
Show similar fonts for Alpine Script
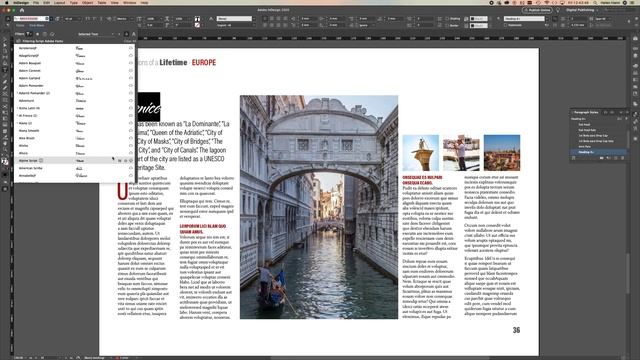coord(120,160)
